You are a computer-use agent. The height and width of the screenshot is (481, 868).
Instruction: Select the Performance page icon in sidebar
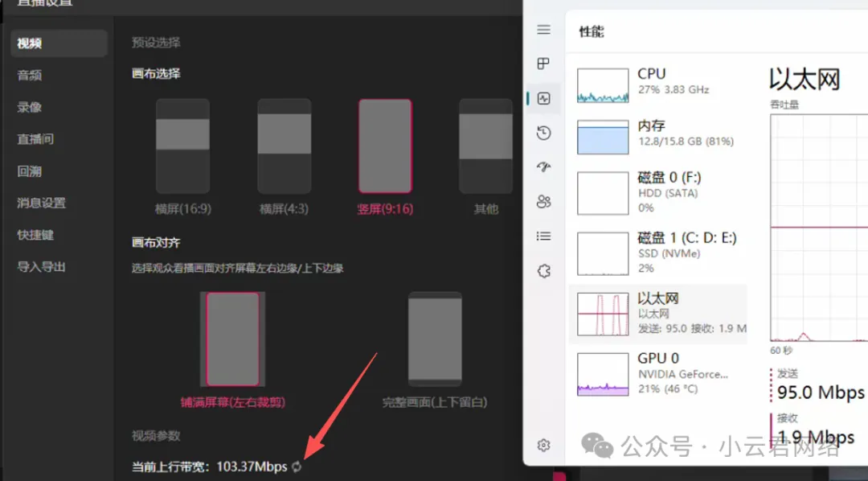click(544, 98)
